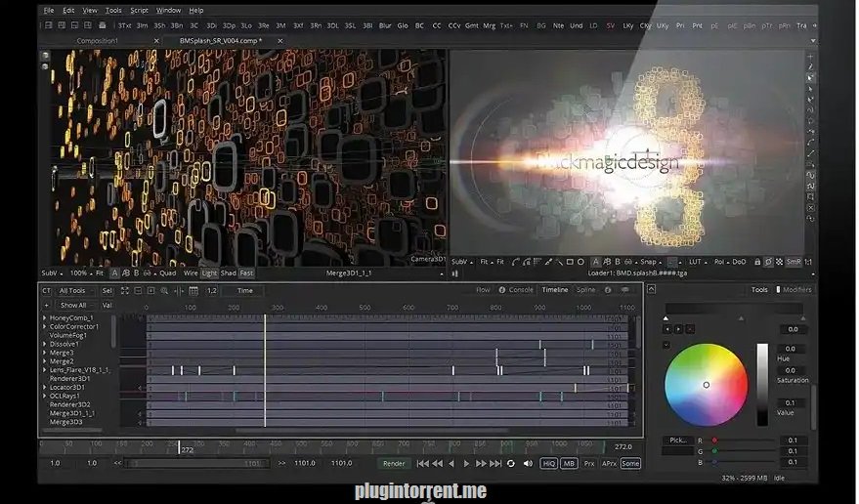Add a 3Txt tool from toolbar
The height and width of the screenshot is (504, 859).
tap(125, 25)
